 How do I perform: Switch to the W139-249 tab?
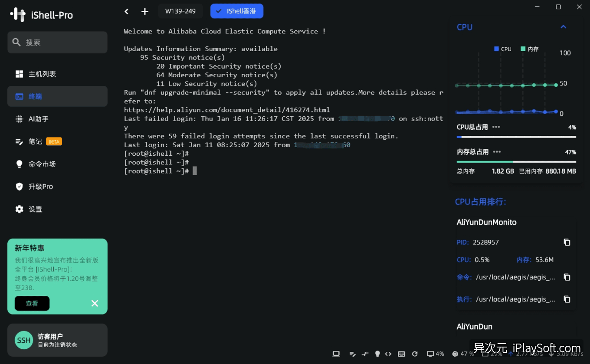(x=180, y=11)
